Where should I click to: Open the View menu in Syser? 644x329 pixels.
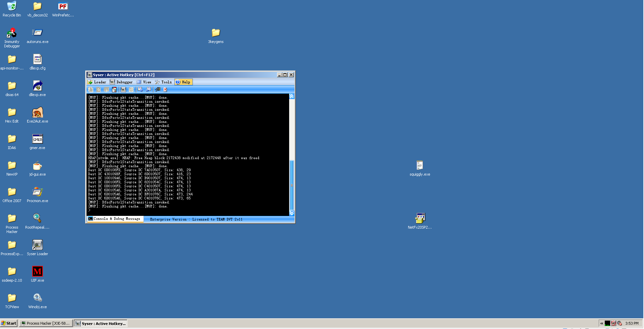click(144, 82)
